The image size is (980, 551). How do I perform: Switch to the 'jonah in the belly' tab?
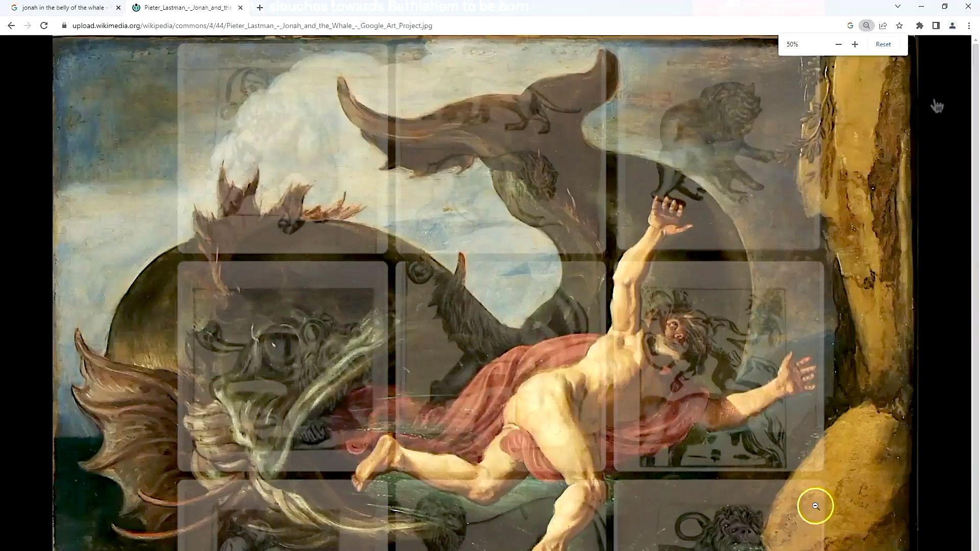point(61,8)
